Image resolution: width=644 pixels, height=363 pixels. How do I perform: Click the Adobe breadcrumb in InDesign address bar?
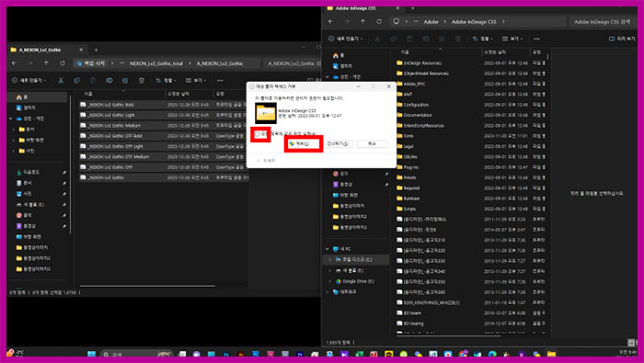(431, 22)
